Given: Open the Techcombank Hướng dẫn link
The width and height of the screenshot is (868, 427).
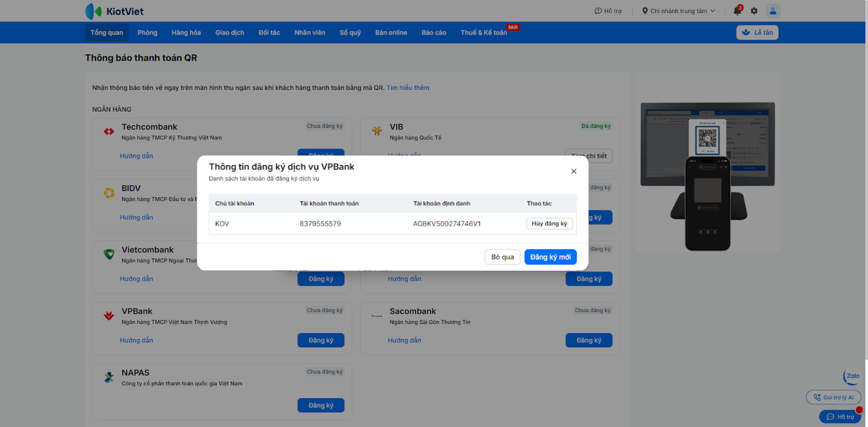Looking at the screenshot, I should coord(136,156).
